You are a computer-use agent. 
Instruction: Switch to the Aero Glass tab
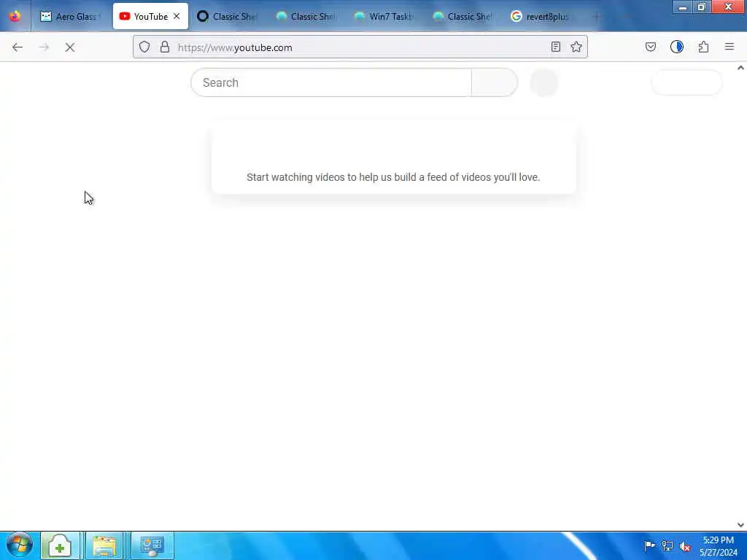pos(71,16)
